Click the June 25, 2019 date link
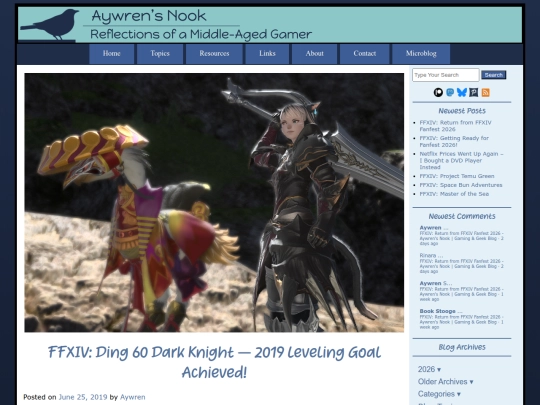The width and height of the screenshot is (540, 405). point(83,397)
